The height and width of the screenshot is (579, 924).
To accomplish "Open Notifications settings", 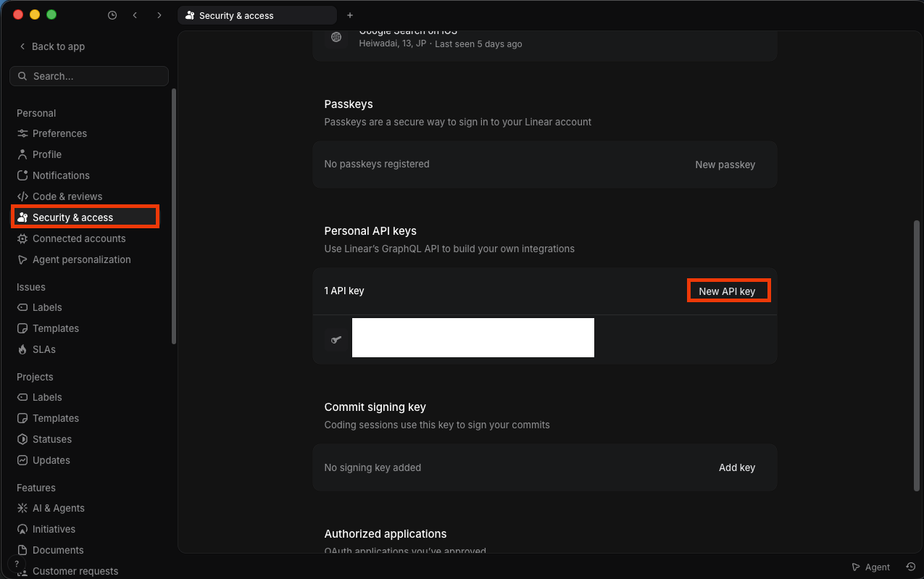I will tap(61, 175).
